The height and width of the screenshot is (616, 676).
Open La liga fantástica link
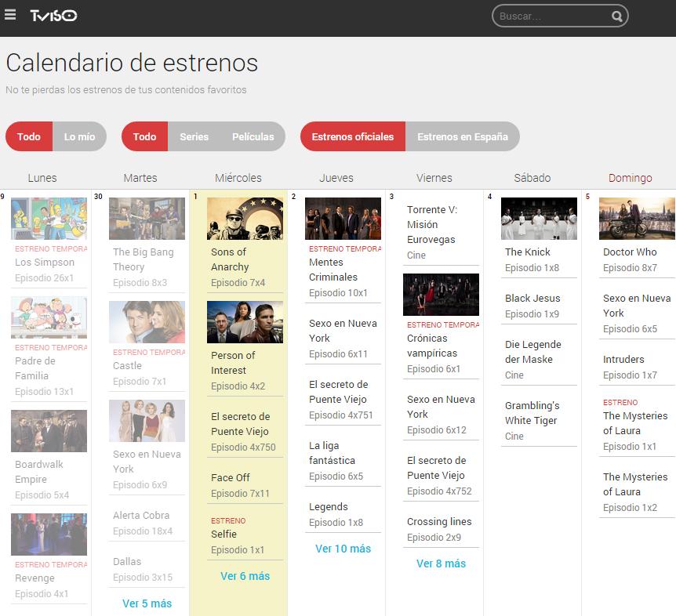click(332, 453)
